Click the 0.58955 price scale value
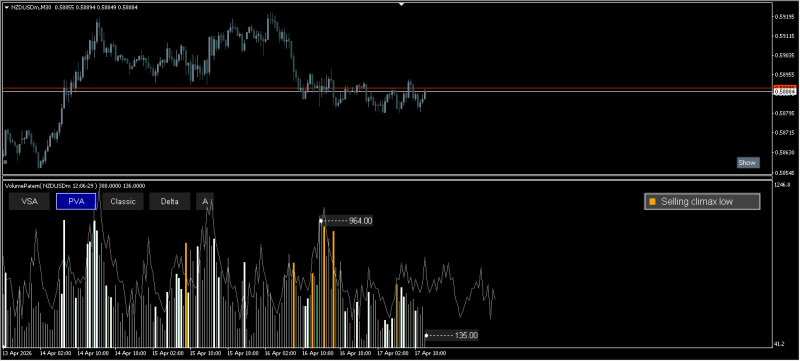The image size is (800, 361). pyautogui.click(x=785, y=74)
